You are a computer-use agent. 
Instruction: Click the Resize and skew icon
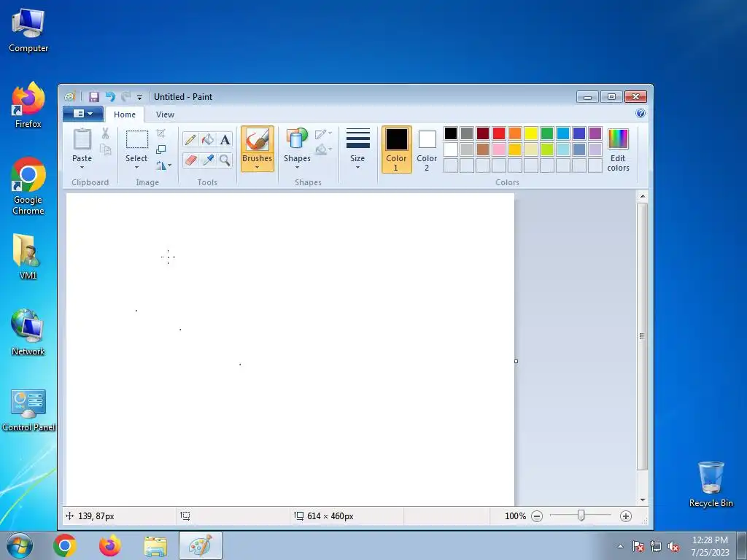[161, 149]
